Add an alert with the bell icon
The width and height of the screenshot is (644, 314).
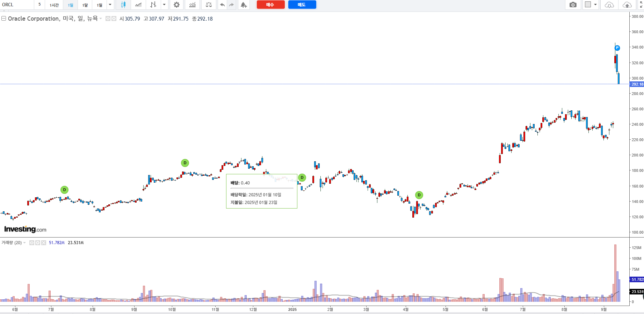coord(244,5)
